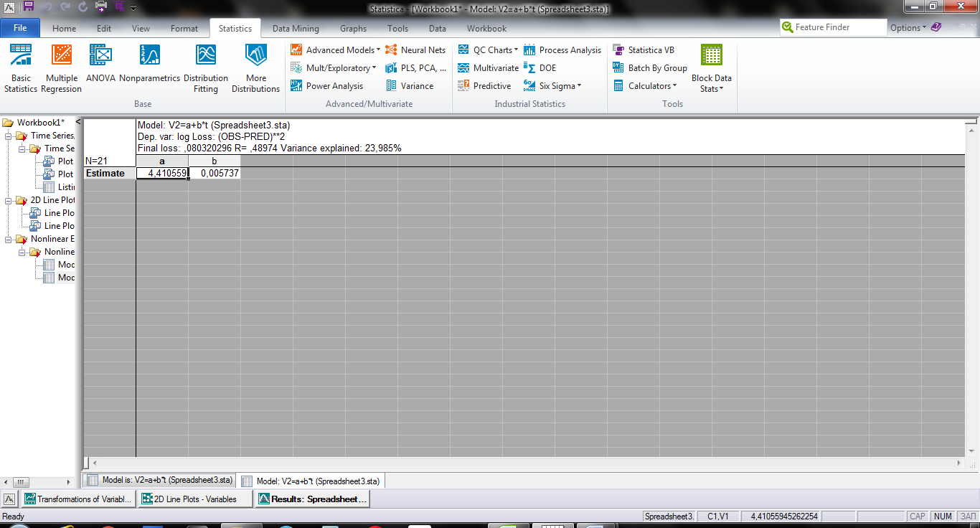Redo the undone action
The width and height of the screenshot is (980, 528).
click(x=65, y=7)
